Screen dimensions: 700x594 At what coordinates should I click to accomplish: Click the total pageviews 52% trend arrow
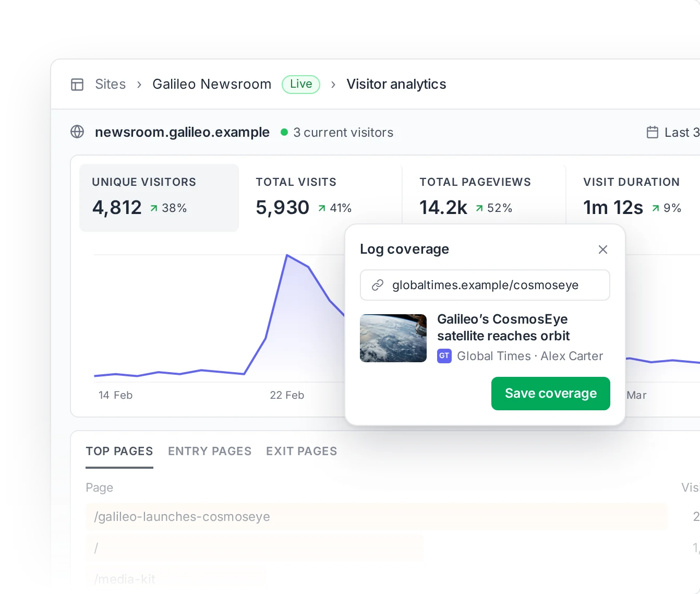click(x=479, y=208)
